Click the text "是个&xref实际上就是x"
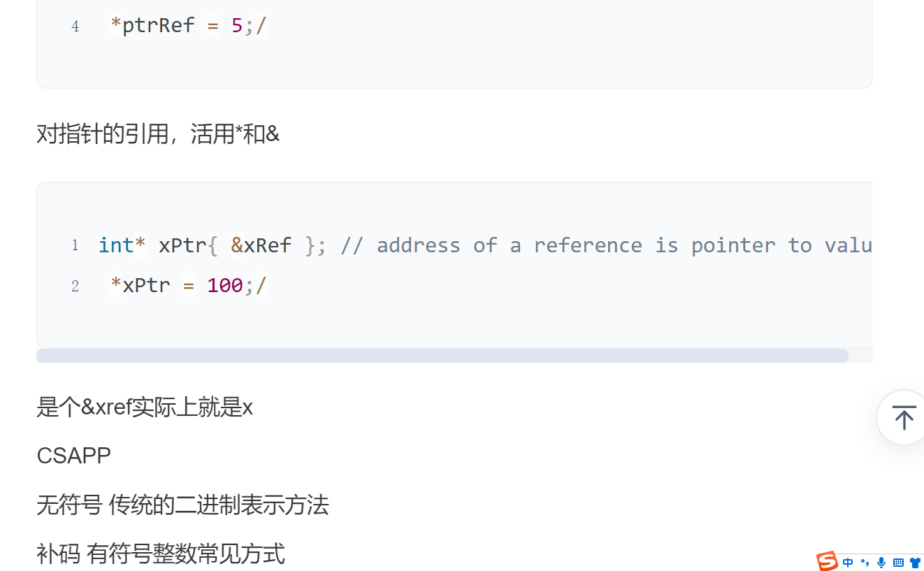This screenshot has width=924, height=571. (145, 407)
